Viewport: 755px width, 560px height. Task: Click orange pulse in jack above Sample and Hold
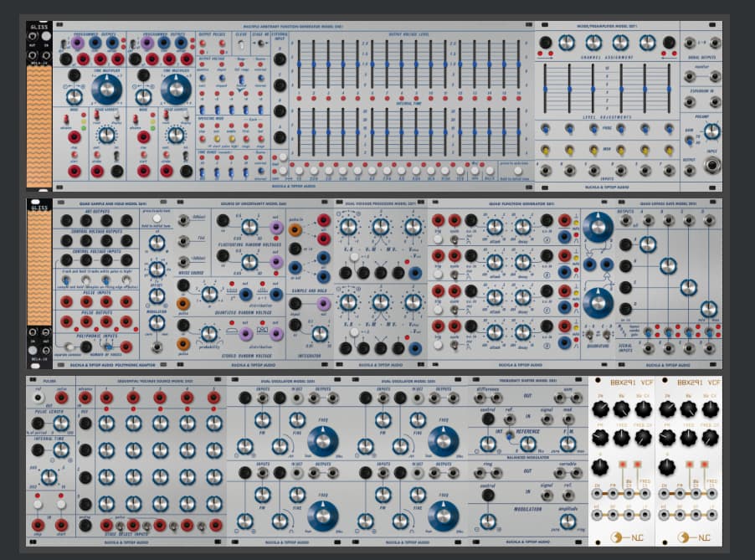coord(295,230)
